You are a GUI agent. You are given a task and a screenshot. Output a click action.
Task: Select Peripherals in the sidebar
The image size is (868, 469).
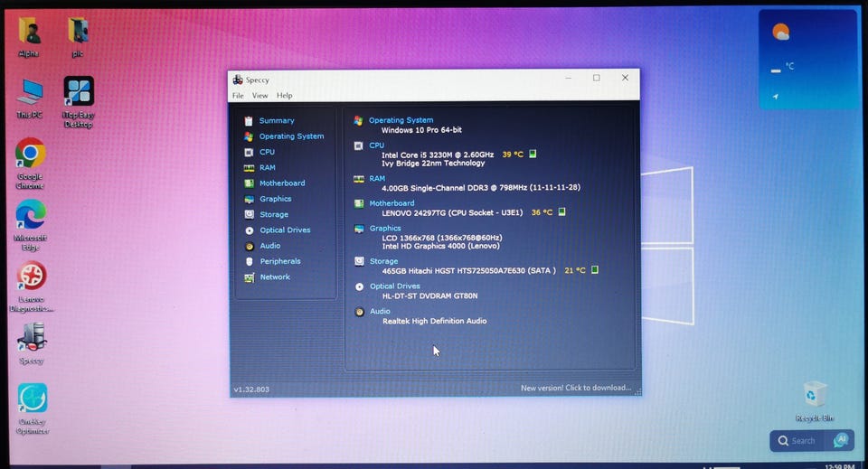click(x=279, y=261)
